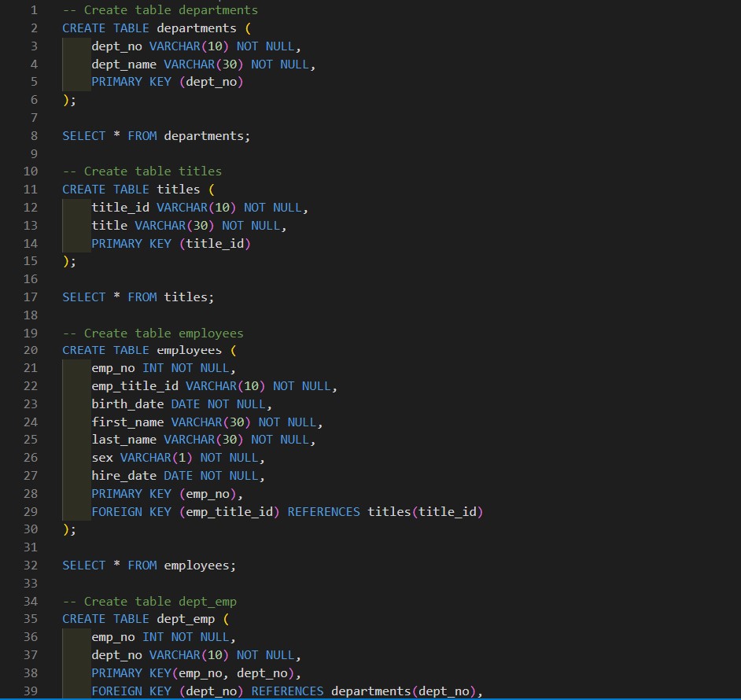Click 'hire_date' on line 27
The height and width of the screenshot is (700, 741).
pyautogui.click(x=124, y=476)
